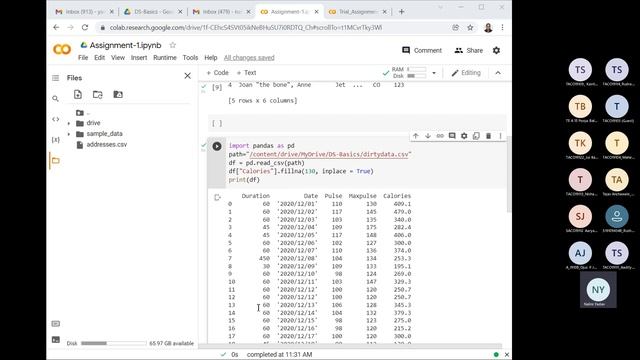Click the Share button
The width and height of the screenshot is (640, 360).
[x=469, y=51]
